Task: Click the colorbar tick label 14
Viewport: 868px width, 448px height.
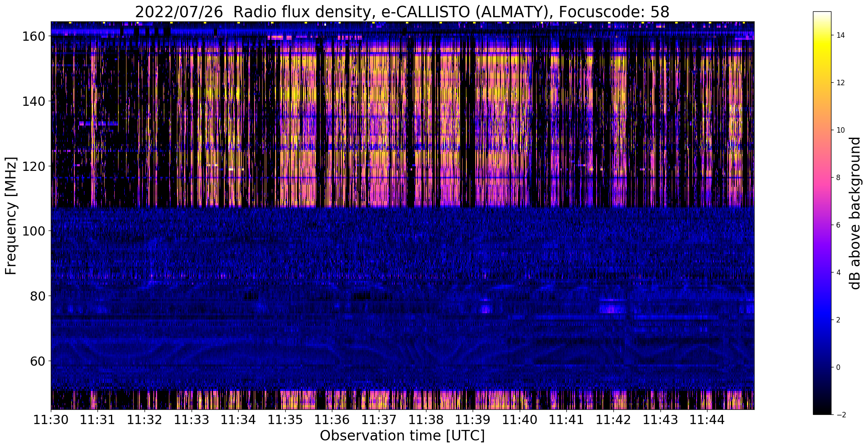Action: click(841, 35)
